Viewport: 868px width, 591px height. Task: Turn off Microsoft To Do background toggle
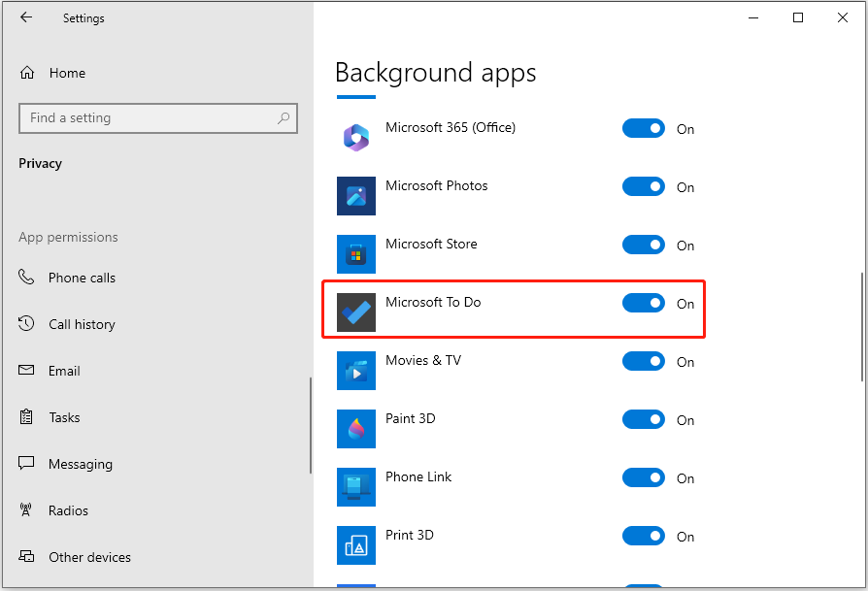point(644,303)
